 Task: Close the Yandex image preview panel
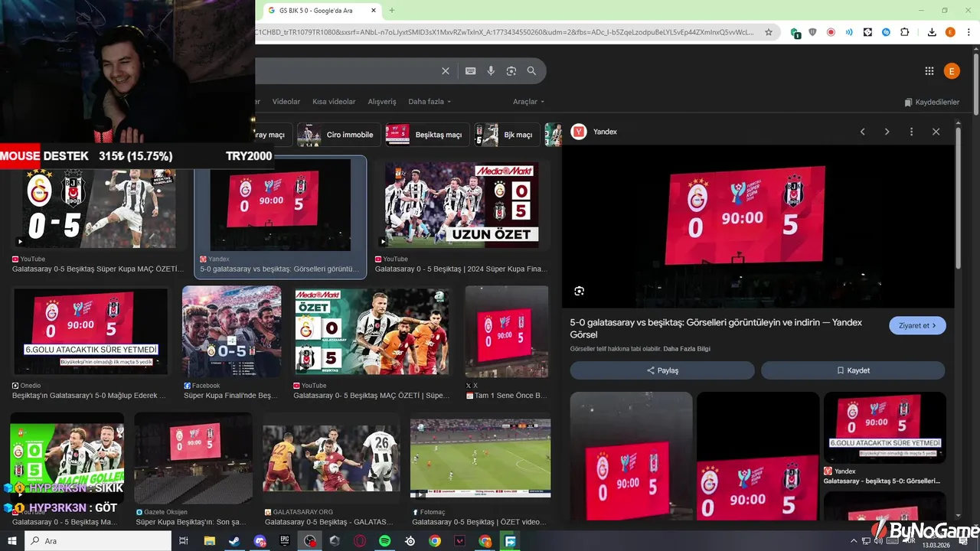click(x=936, y=132)
